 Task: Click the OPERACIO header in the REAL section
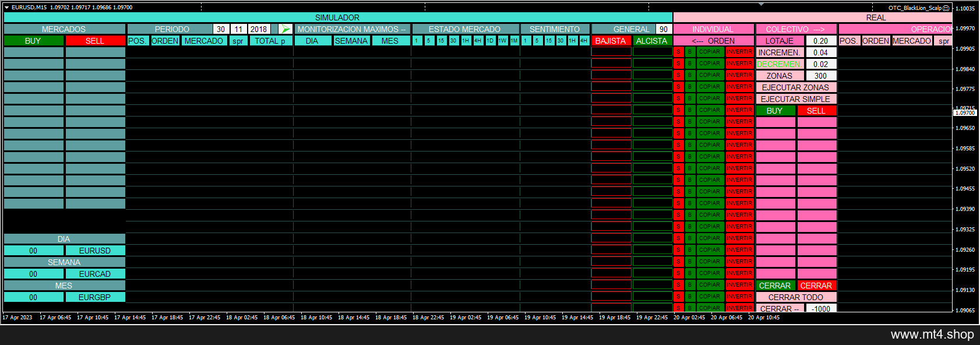click(x=896, y=29)
